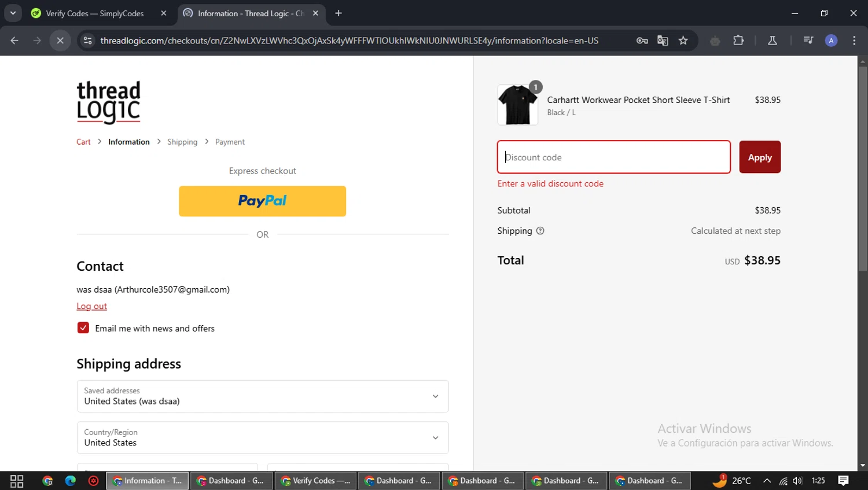Open the profile avatar A
This screenshot has height=490, width=868.
pos(831,40)
